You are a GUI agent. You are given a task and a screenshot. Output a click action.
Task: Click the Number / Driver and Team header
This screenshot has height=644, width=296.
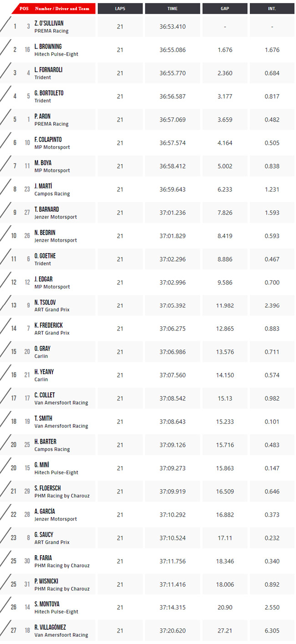pyautogui.click(x=62, y=9)
